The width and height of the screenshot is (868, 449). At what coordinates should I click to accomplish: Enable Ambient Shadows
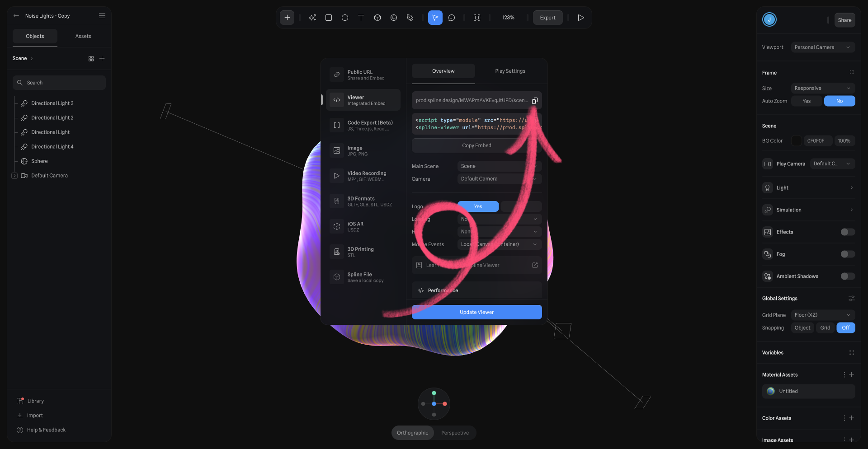coord(847,276)
